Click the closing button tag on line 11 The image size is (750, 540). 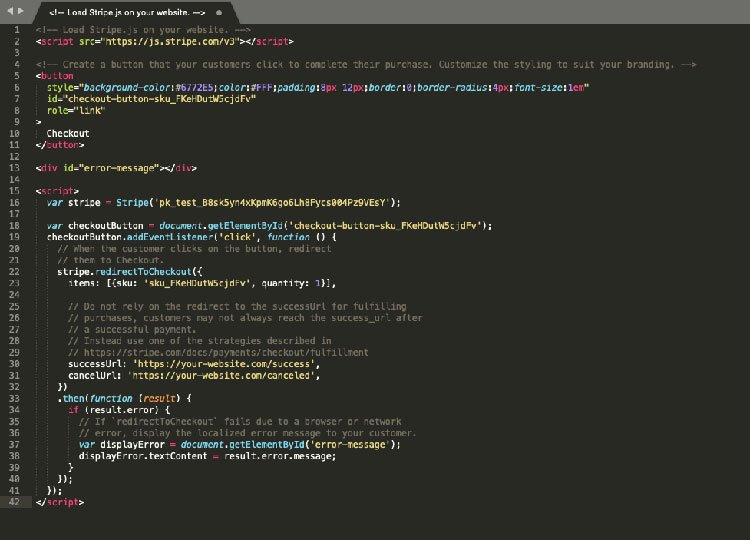[60, 145]
